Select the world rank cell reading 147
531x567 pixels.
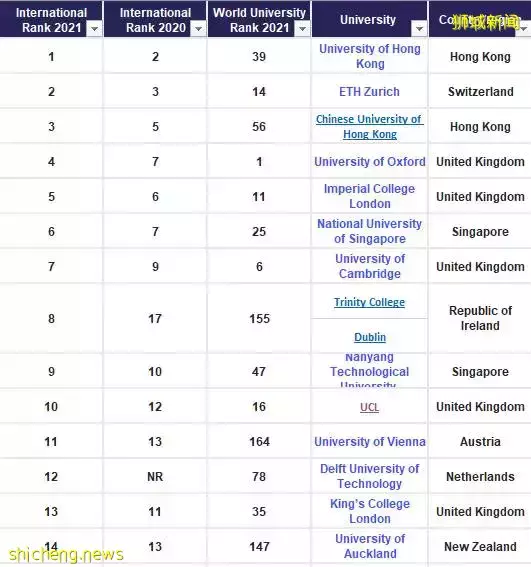click(x=259, y=546)
